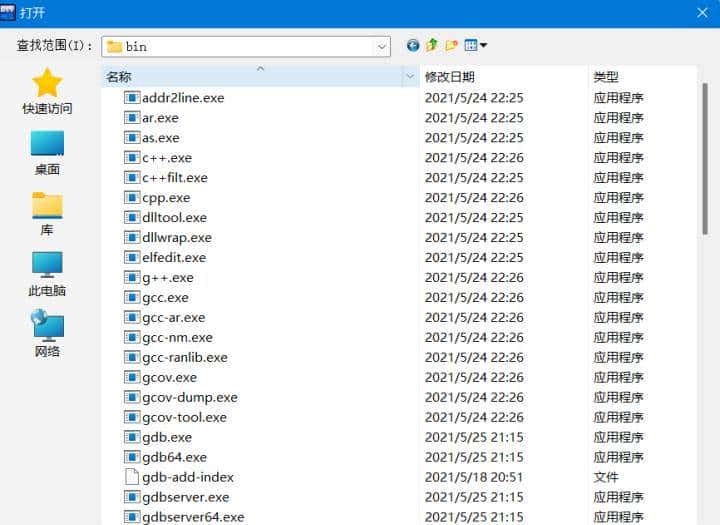720x525 pixels.
Task: Click the dllwrap.exe file icon
Action: tap(132, 237)
